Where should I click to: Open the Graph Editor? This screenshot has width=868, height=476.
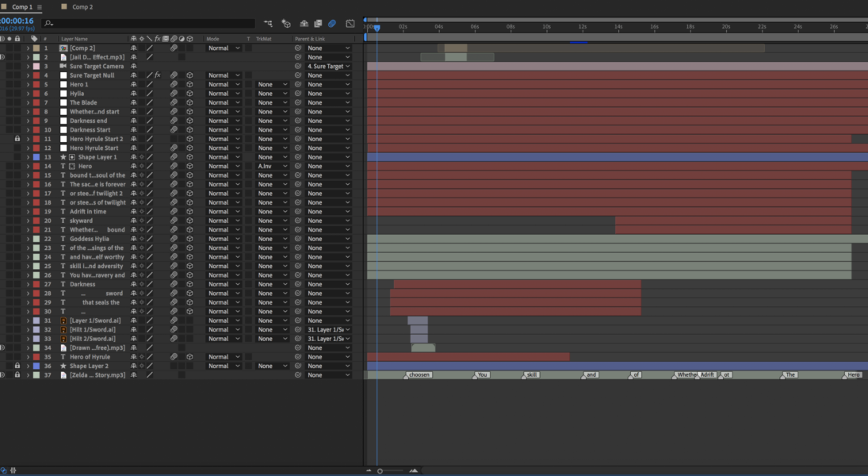tap(350, 24)
